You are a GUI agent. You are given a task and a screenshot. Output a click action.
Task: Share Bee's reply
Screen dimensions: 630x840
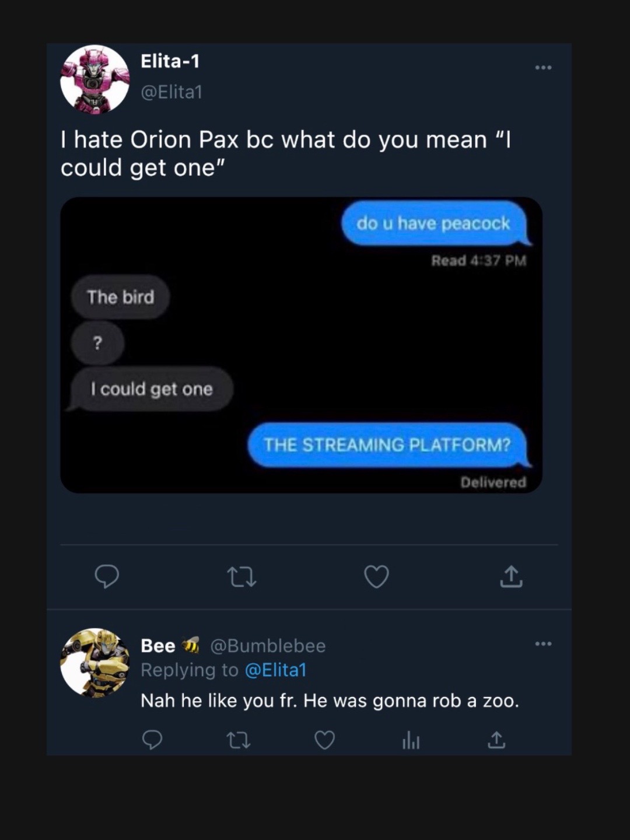tap(496, 740)
